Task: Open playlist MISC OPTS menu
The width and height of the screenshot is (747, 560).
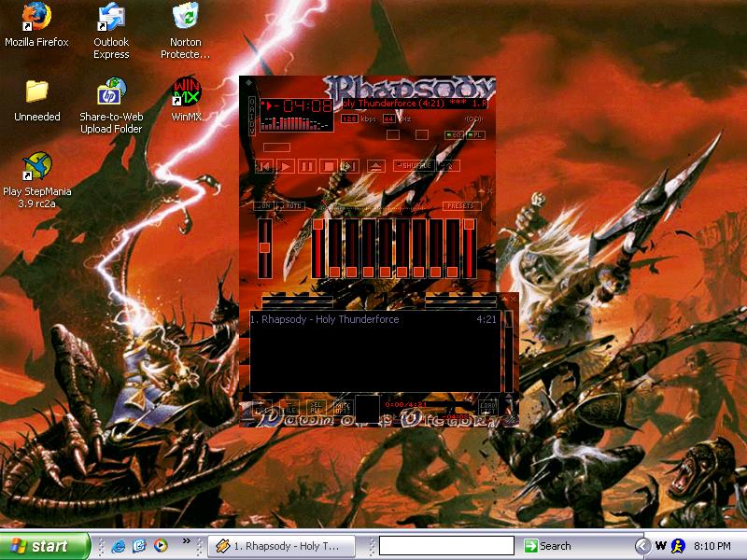Action: coord(343,407)
